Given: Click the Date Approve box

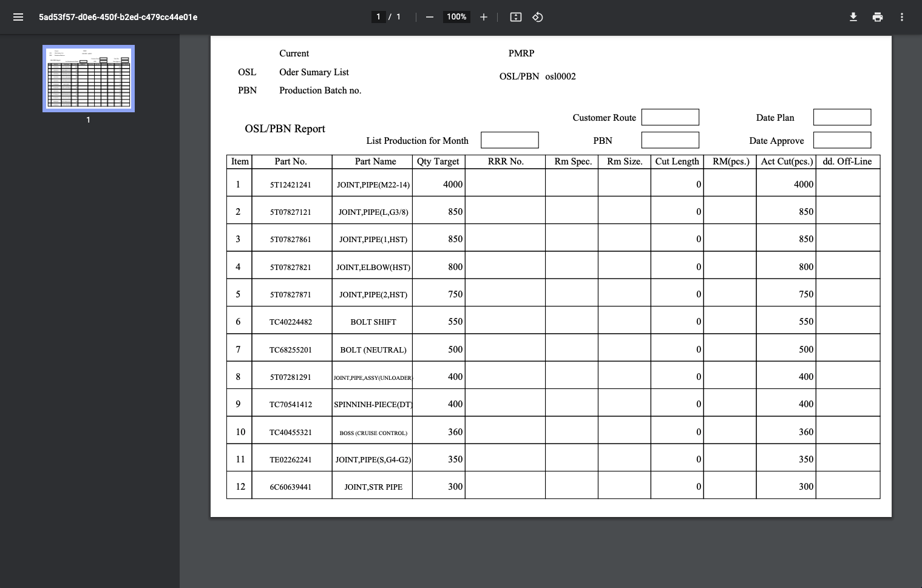Looking at the screenshot, I should (842, 140).
